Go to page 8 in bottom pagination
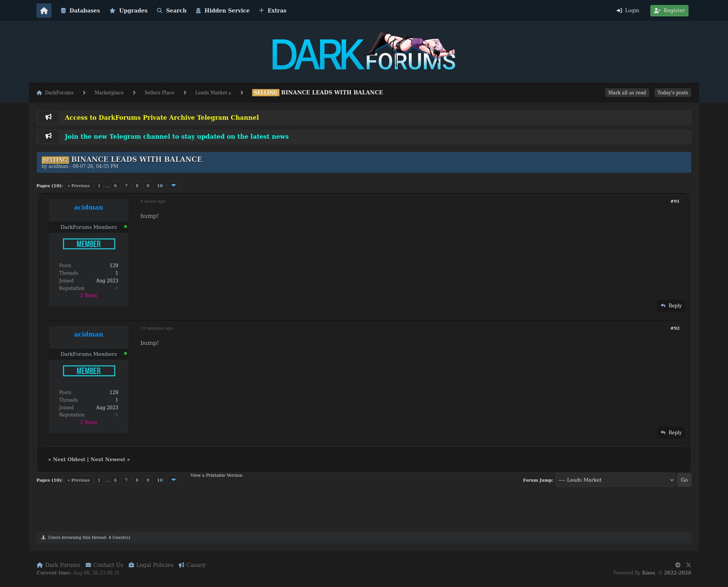The height and width of the screenshot is (587, 728). 137,480
